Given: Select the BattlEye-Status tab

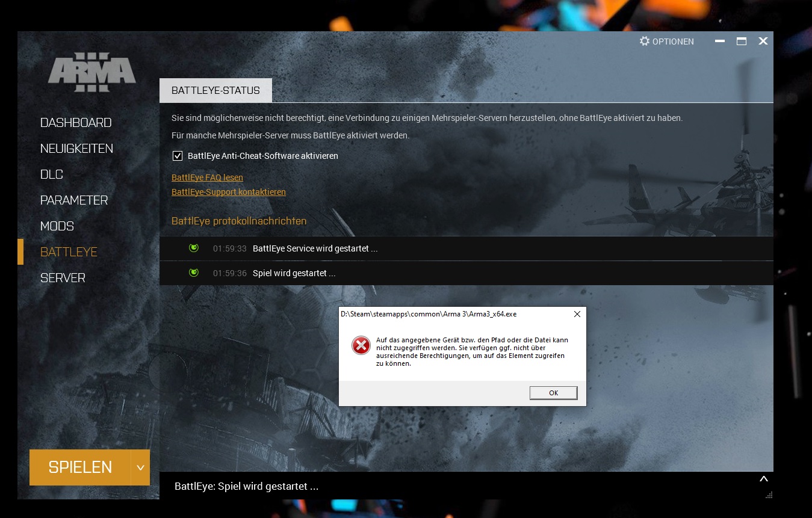Looking at the screenshot, I should pyautogui.click(x=215, y=90).
